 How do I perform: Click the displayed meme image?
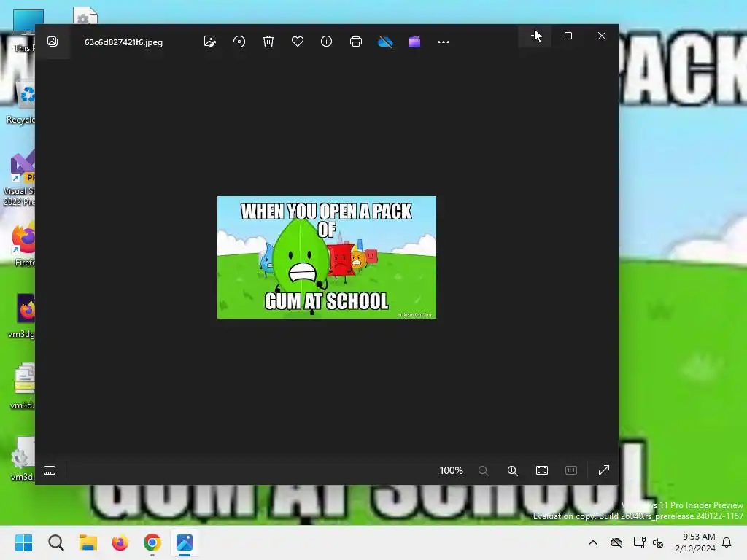[x=327, y=257]
